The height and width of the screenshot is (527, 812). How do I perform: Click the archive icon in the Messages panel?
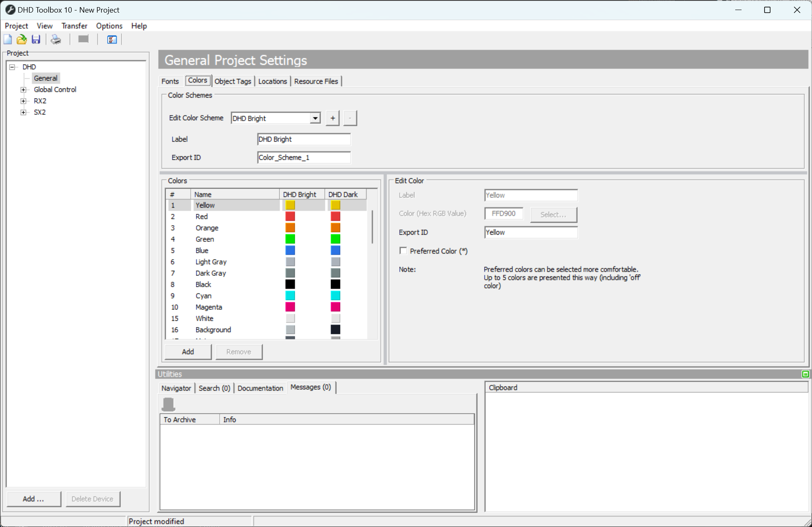click(x=168, y=403)
